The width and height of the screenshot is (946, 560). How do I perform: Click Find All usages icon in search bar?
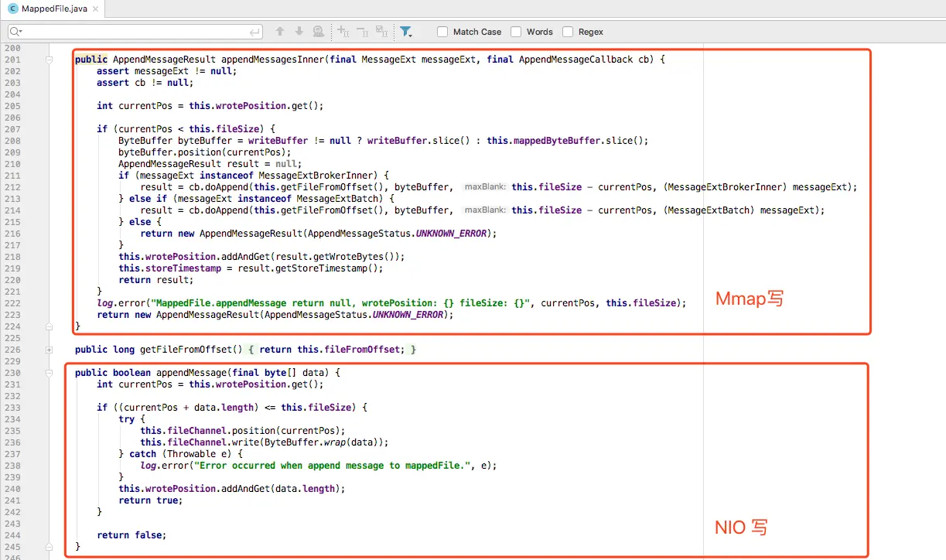pyautogui.click(x=319, y=32)
